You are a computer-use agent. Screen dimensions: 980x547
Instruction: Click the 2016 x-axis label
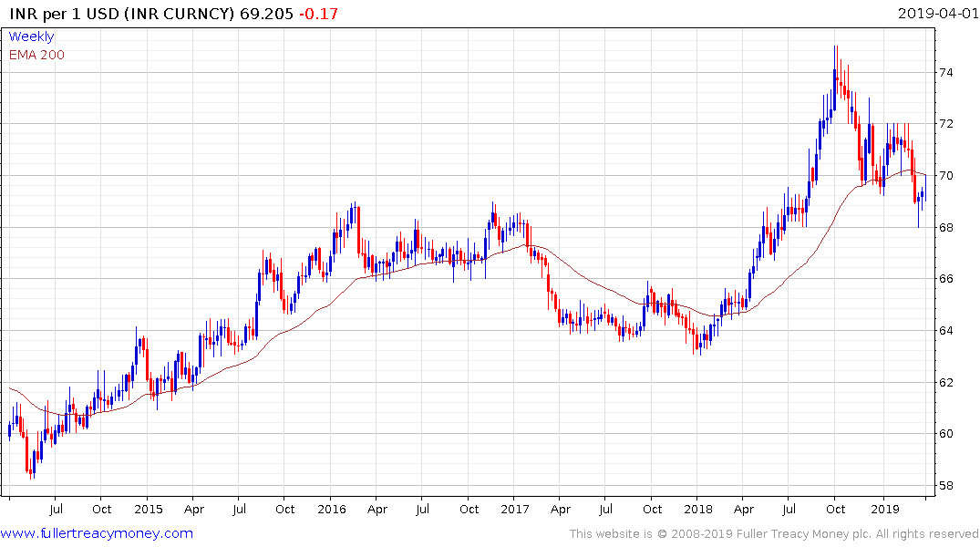coord(331,509)
